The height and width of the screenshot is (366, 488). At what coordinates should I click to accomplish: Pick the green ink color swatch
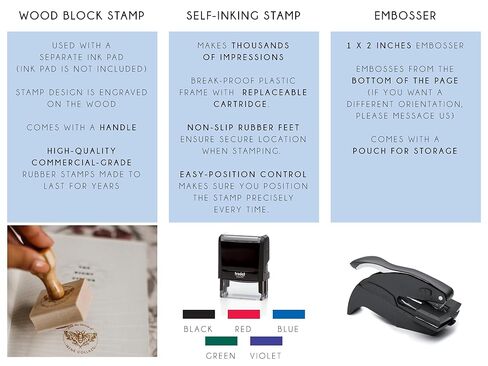tap(221, 341)
